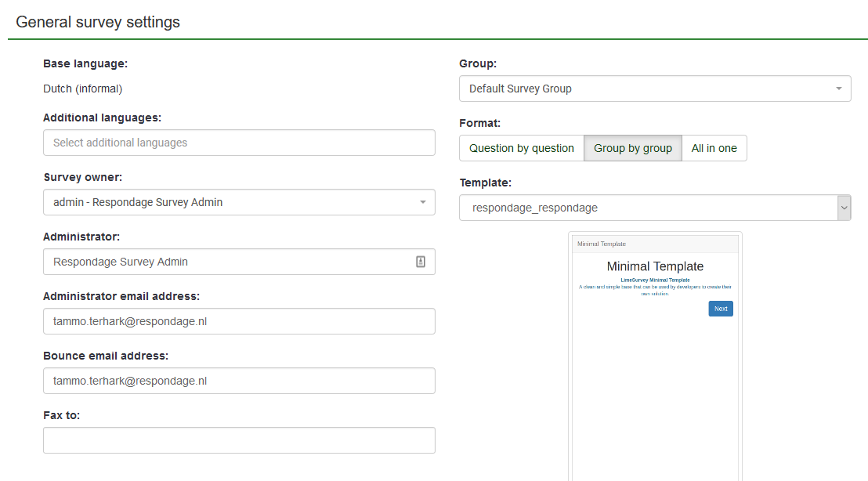
Task: Click the small Minimal Template preview header bar
Action: (x=655, y=244)
